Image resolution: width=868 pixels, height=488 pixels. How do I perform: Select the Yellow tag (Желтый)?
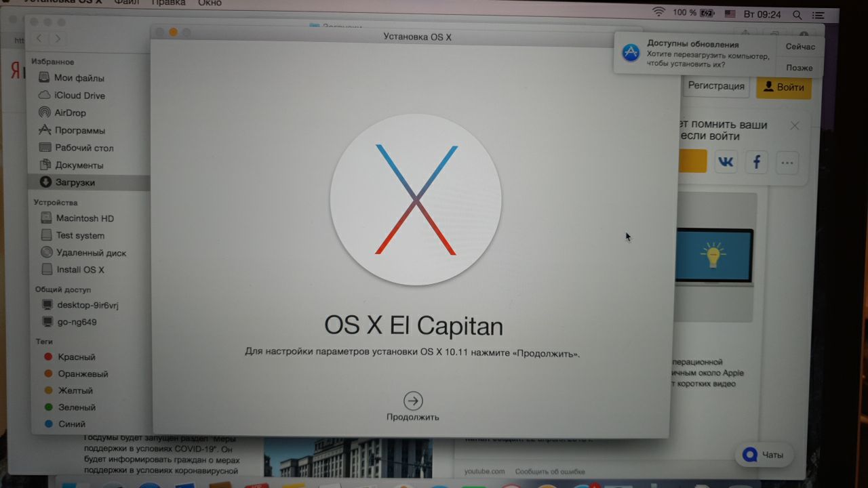pyautogui.click(x=68, y=391)
